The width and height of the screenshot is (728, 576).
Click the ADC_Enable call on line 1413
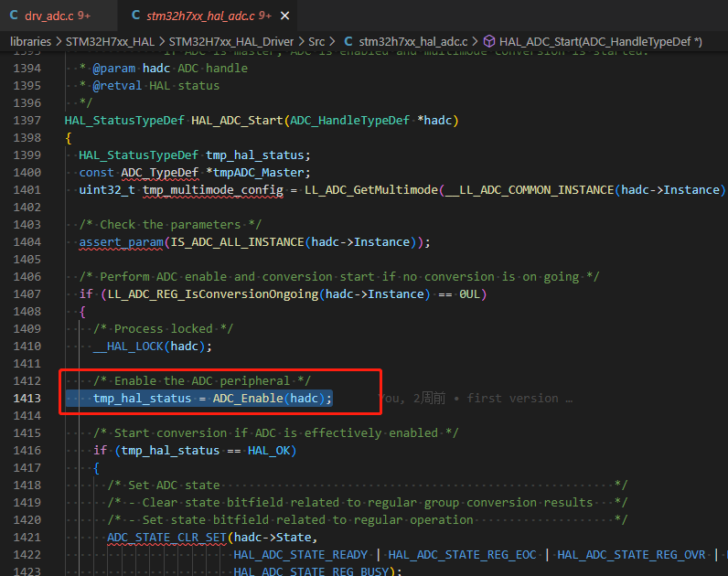point(248,399)
